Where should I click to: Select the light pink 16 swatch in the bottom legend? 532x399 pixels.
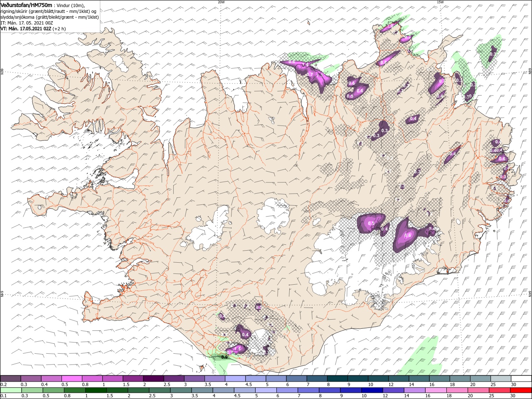pos(436,390)
